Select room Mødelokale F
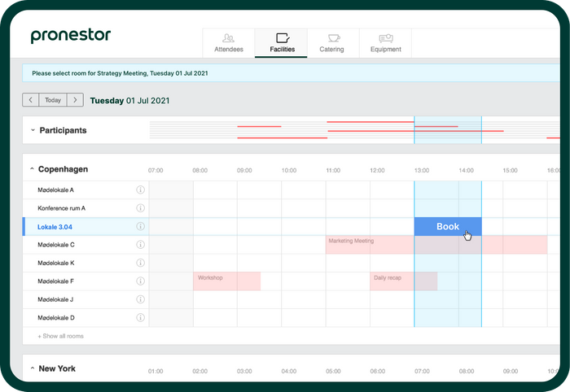The height and width of the screenshot is (392, 570). [x=55, y=281]
